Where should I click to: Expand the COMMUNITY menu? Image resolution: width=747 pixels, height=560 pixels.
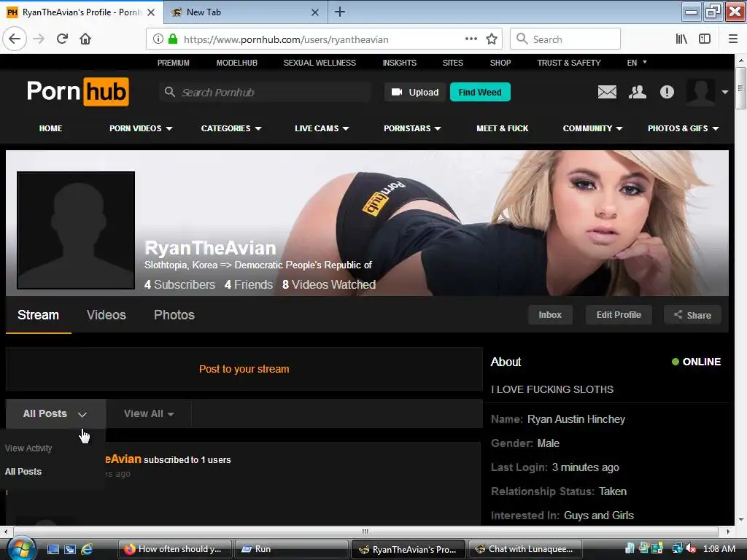tap(592, 128)
